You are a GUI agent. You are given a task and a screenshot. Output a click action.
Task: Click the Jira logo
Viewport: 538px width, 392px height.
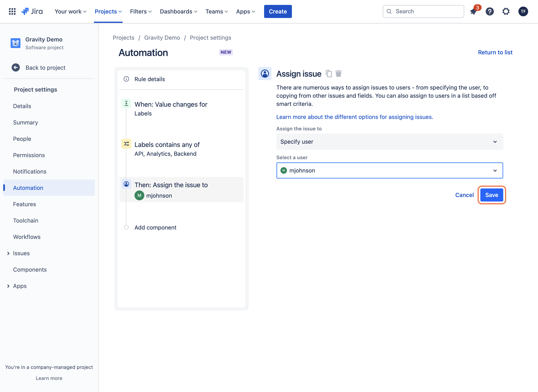pos(32,11)
